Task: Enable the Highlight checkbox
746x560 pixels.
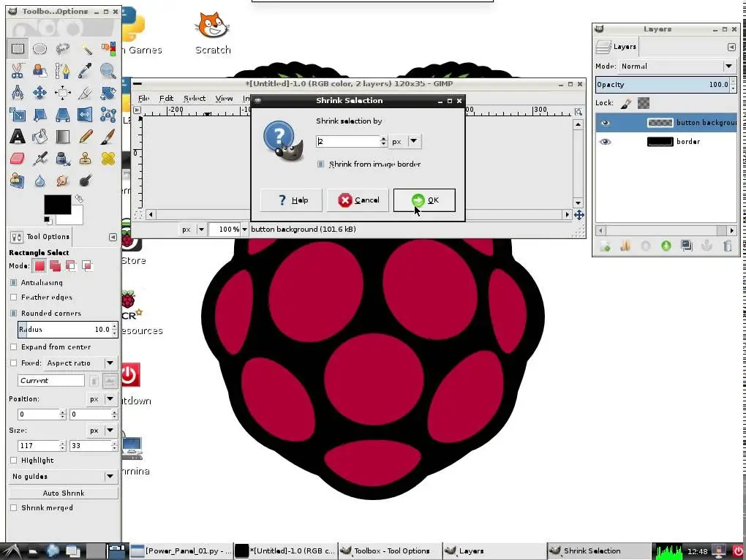Action: tap(14, 460)
